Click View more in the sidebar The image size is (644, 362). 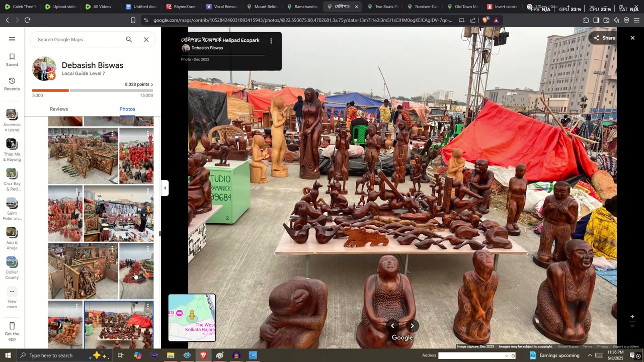point(12,298)
